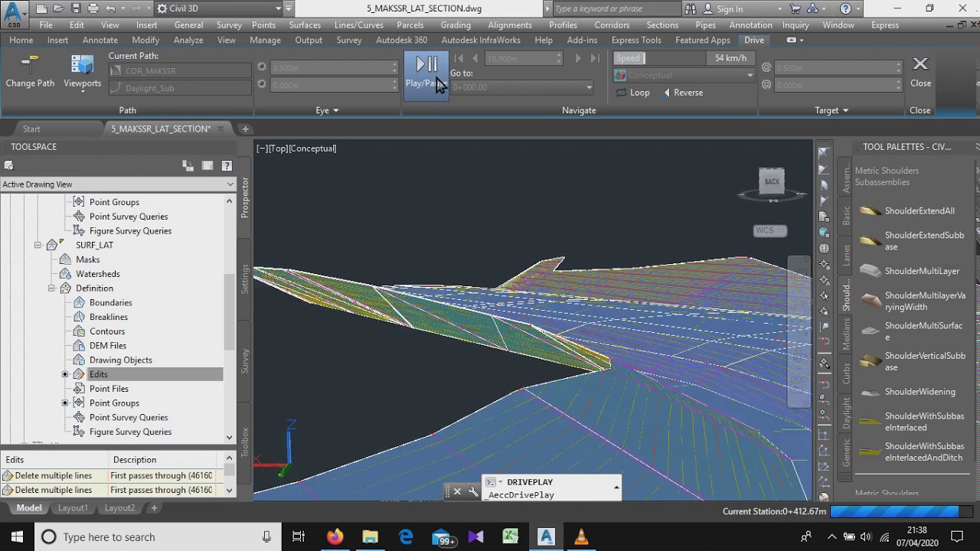
Task: Expand the Target panel
Action: click(x=831, y=110)
